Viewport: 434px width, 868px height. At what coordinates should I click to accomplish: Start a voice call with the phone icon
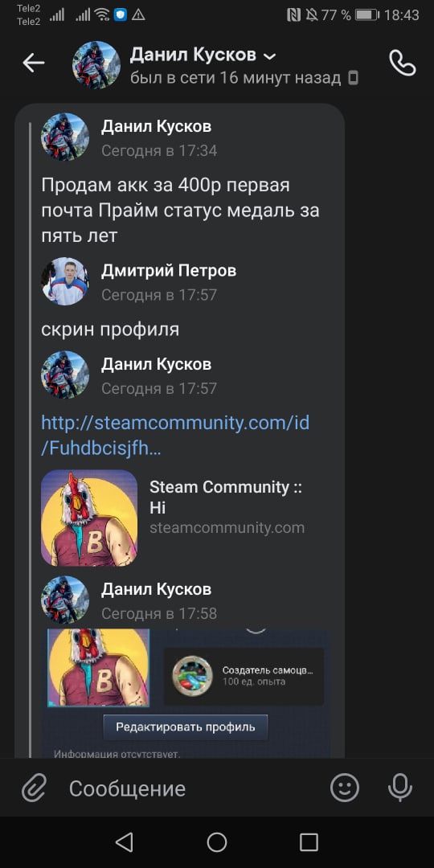(403, 63)
